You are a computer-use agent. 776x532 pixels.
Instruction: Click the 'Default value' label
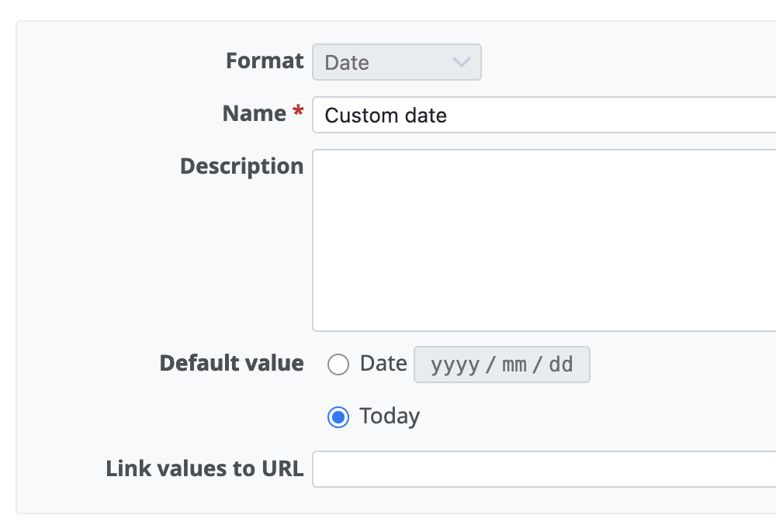(231, 363)
